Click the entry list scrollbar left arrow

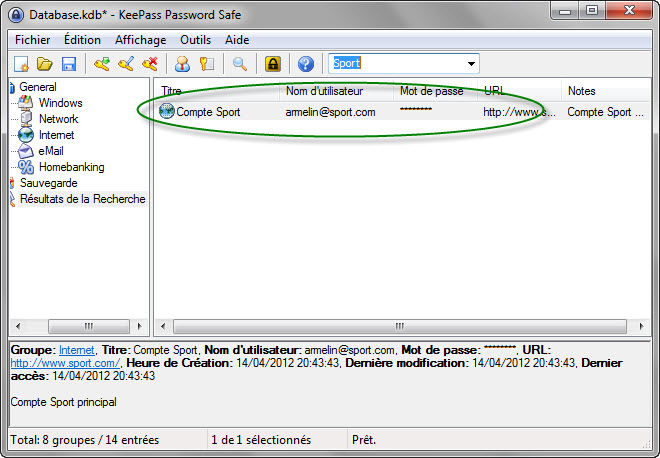click(162, 326)
